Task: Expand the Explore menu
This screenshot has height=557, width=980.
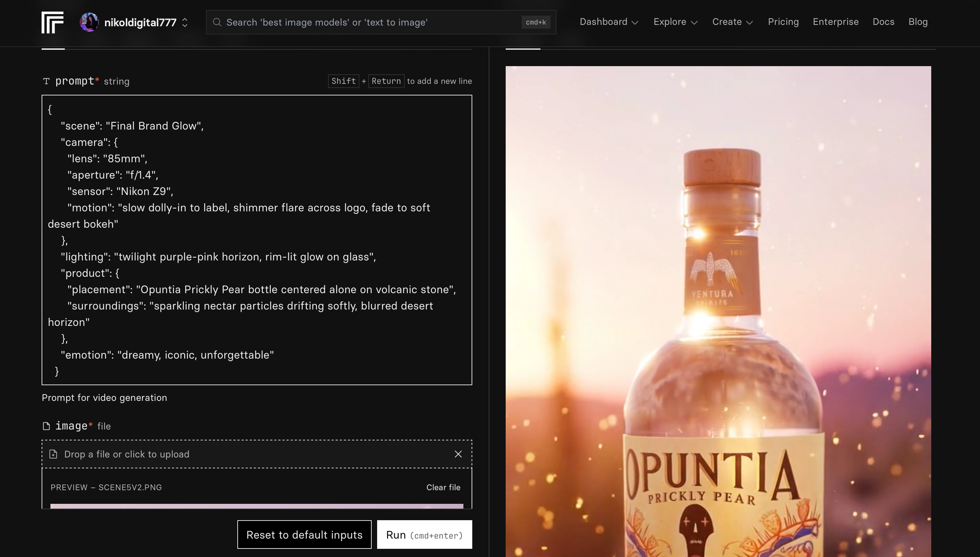Action: click(675, 22)
